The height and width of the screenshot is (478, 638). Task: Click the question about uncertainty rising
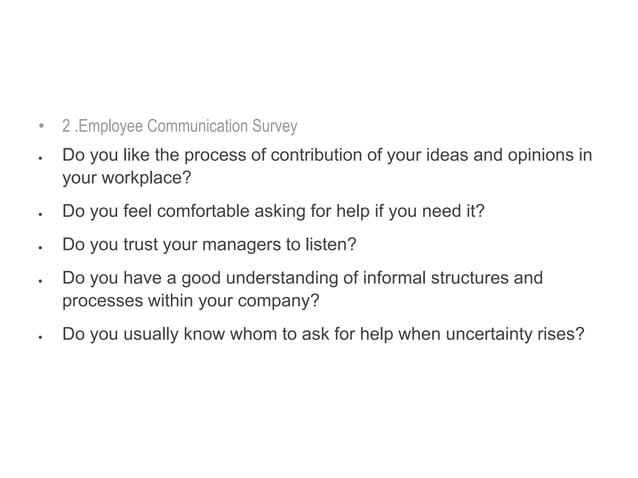point(323,334)
